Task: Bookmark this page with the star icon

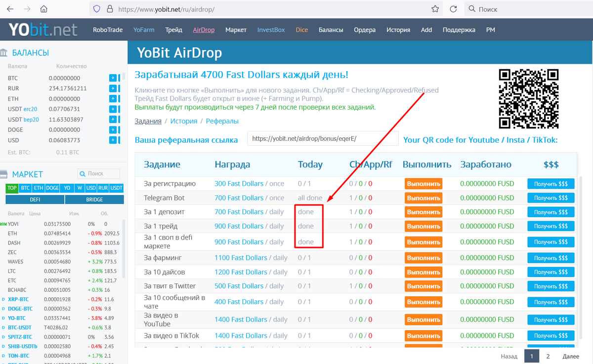Action: [x=435, y=9]
